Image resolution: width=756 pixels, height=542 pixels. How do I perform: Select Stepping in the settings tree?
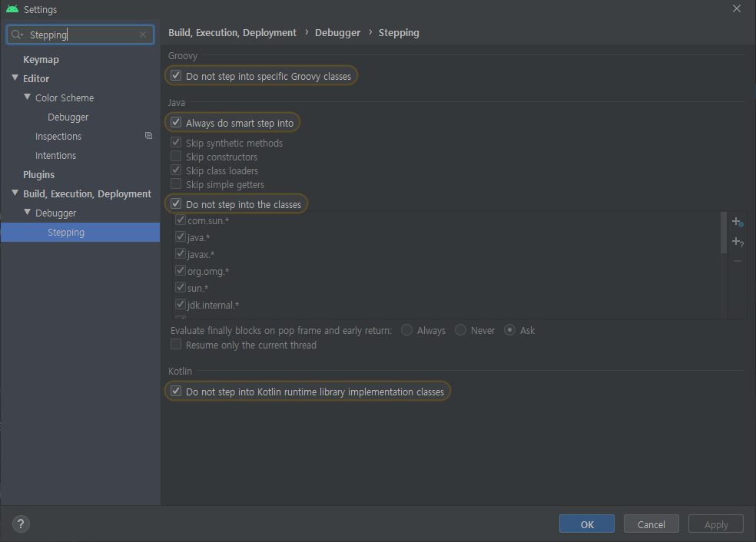point(80,232)
